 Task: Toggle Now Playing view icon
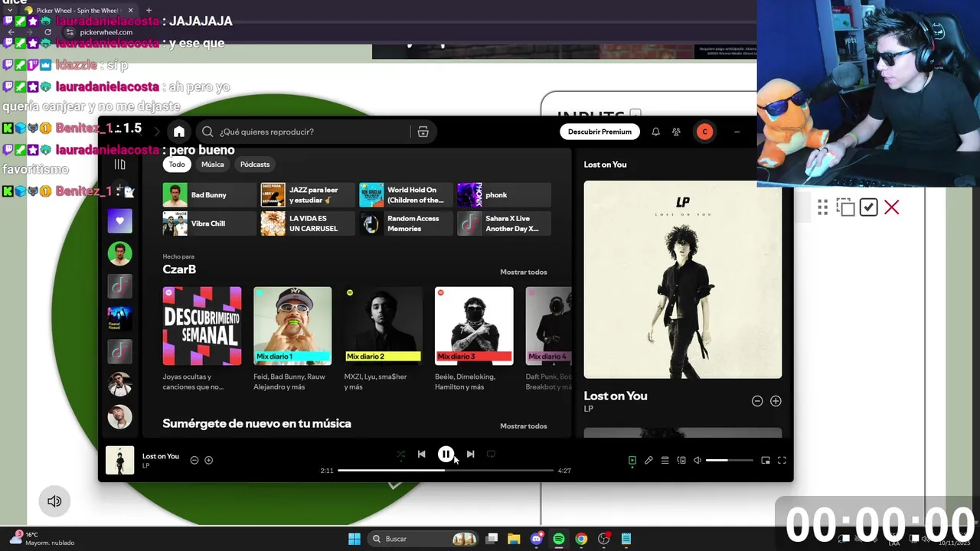(632, 461)
